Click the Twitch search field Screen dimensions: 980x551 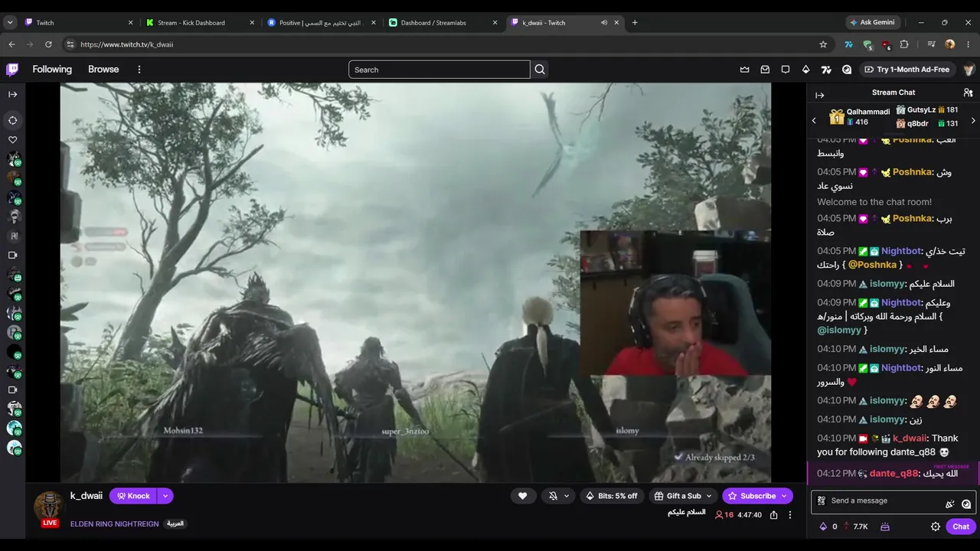(439, 70)
